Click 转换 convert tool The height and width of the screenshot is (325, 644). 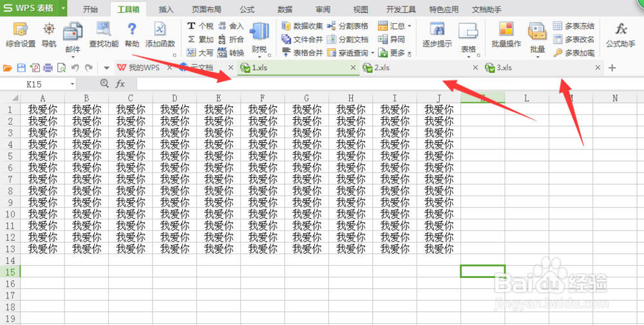[x=231, y=53]
